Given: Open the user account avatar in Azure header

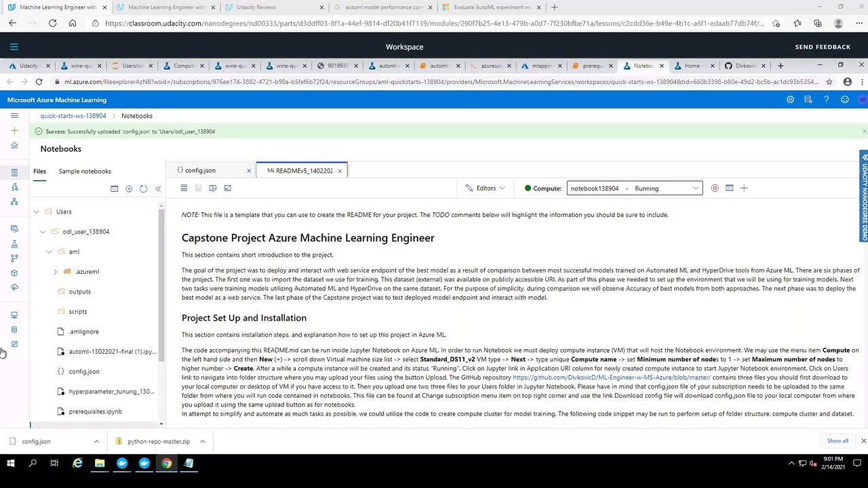Looking at the screenshot, I should point(862,99).
